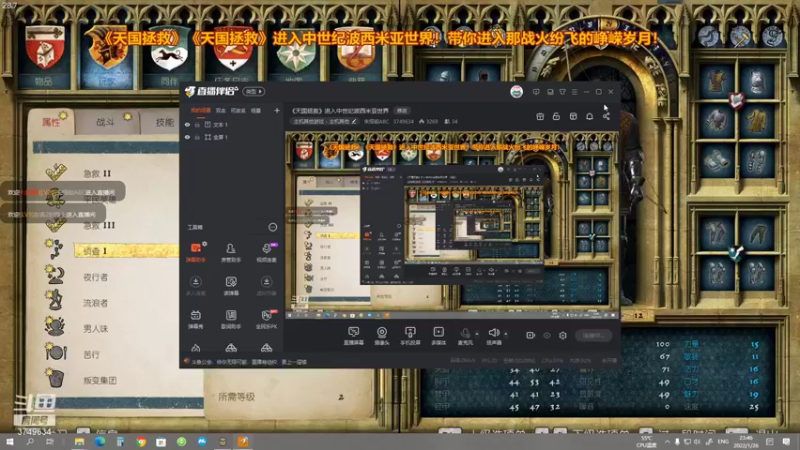
Task: Click the 修改 title edit button
Action: click(x=402, y=110)
